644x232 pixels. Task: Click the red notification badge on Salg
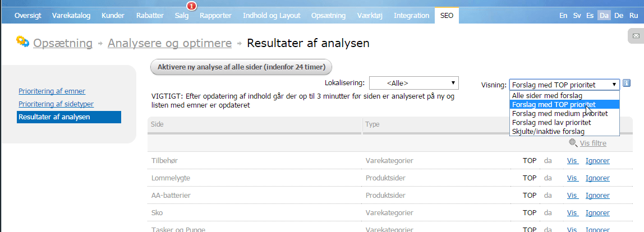click(191, 6)
